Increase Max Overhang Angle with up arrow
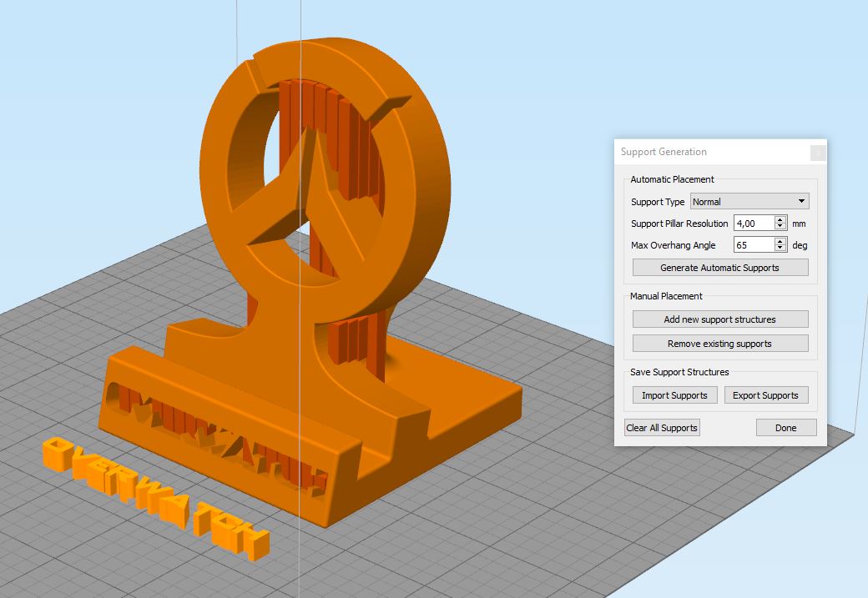The height and width of the screenshot is (598, 868). tap(780, 241)
